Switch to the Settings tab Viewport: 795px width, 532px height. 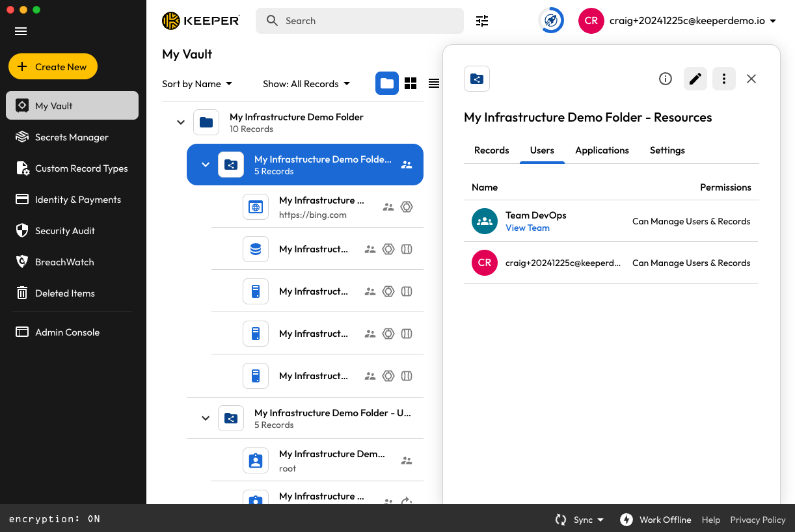667,150
